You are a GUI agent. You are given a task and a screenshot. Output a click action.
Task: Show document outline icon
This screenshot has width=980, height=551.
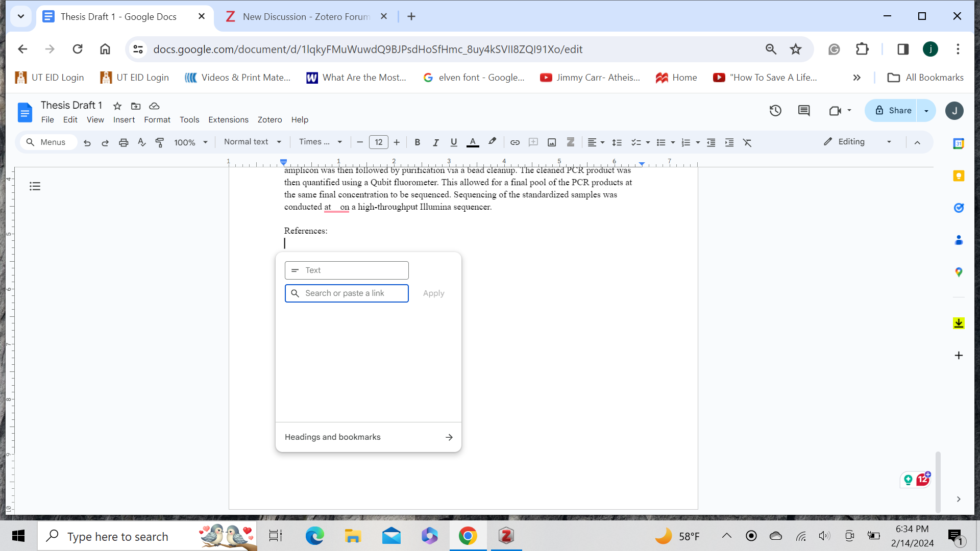[35, 186]
